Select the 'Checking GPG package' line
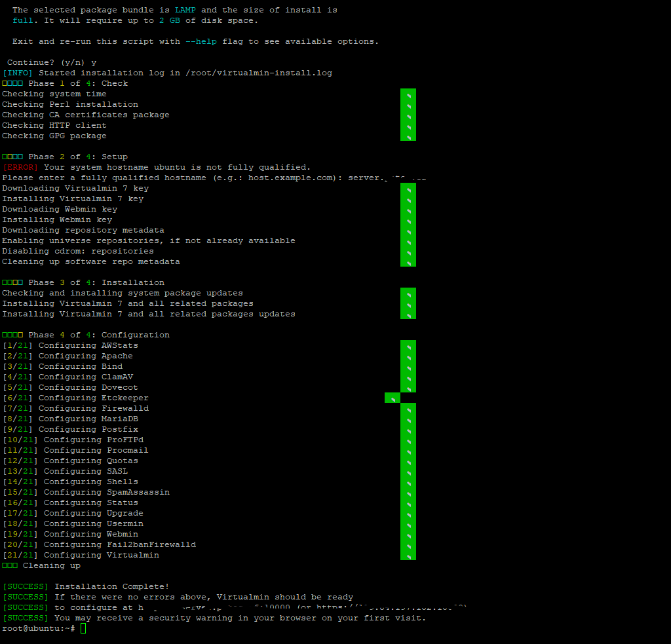 (x=54, y=136)
